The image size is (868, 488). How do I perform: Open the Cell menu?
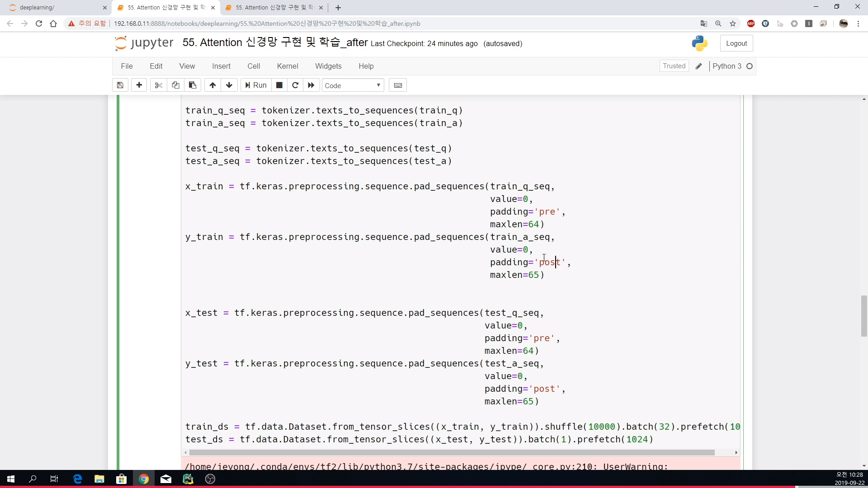(254, 66)
